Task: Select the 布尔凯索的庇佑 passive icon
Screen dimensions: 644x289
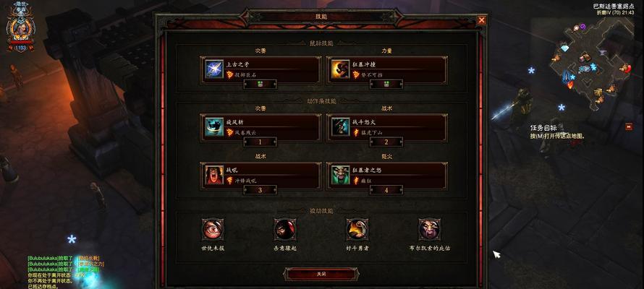Action: click(430, 229)
